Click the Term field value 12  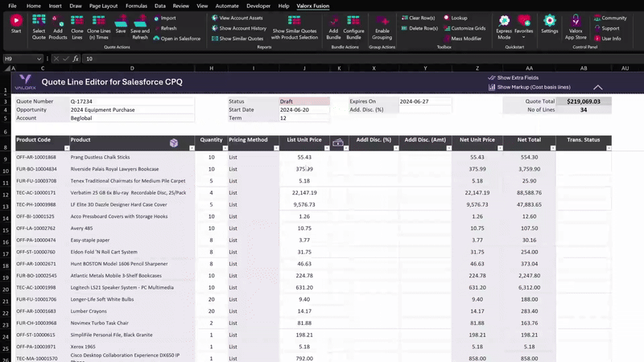(x=304, y=118)
